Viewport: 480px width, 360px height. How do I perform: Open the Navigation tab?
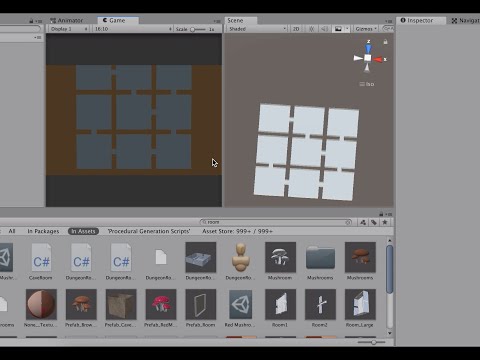click(466, 21)
